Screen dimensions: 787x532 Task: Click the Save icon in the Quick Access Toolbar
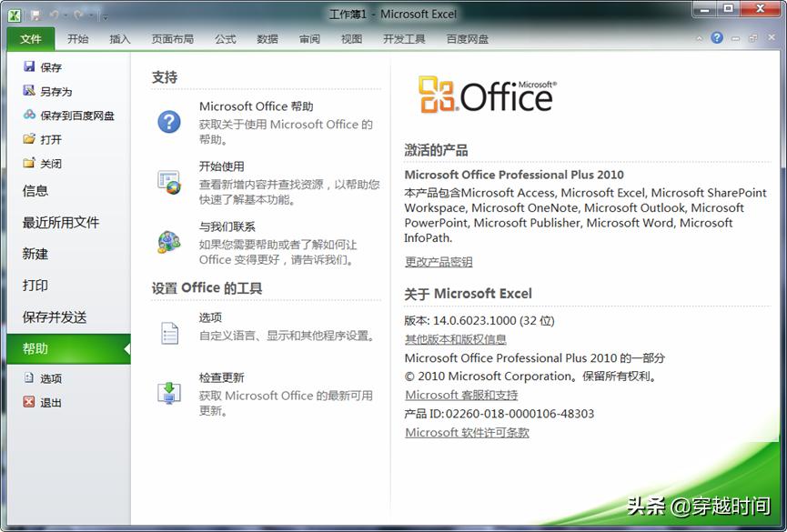(35, 14)
